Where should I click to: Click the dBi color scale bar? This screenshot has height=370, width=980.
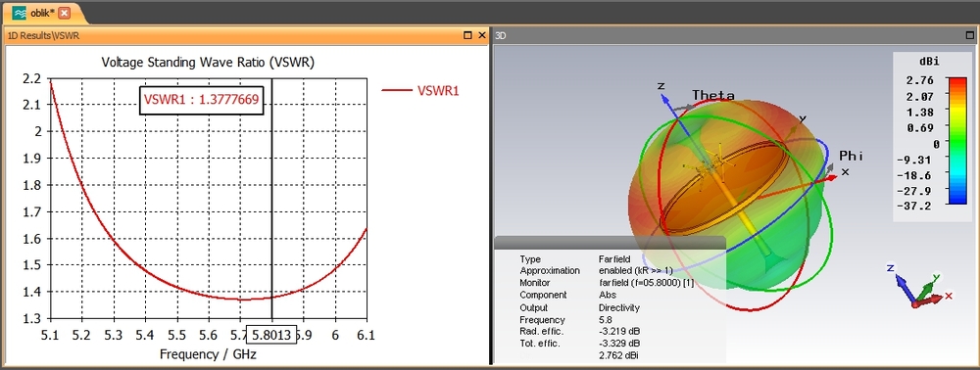tap(957, 141)
